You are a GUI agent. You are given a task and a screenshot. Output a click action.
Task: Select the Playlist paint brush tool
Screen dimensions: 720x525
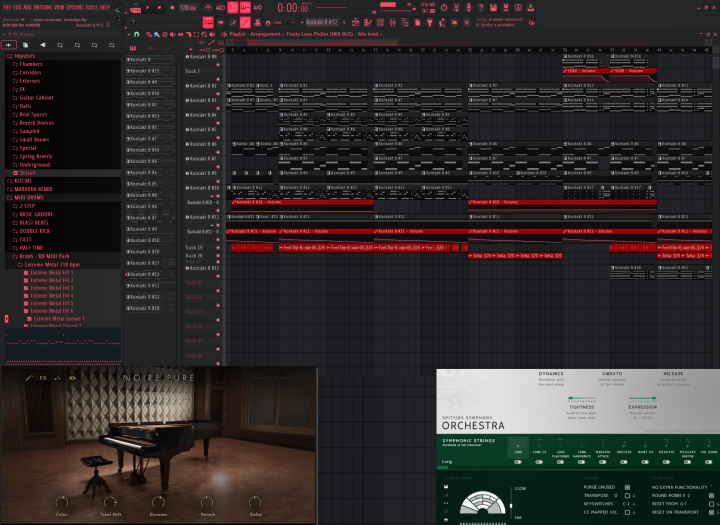[157, 34]
